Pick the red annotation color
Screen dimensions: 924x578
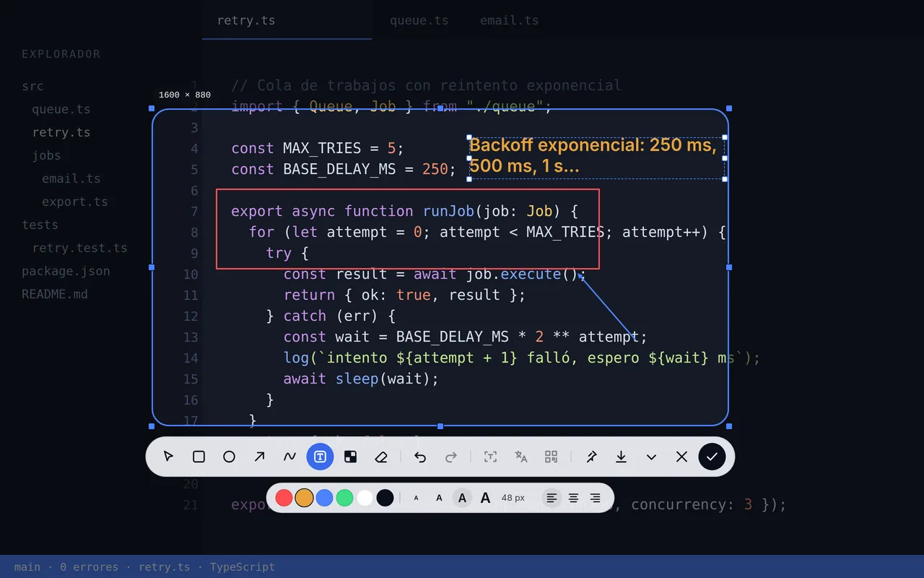[284, 498]
